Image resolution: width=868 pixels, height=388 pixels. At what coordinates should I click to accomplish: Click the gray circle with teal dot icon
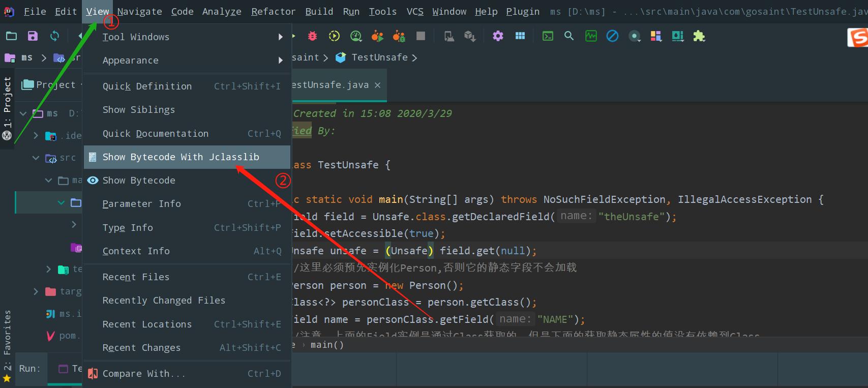(x=635, y=36)
